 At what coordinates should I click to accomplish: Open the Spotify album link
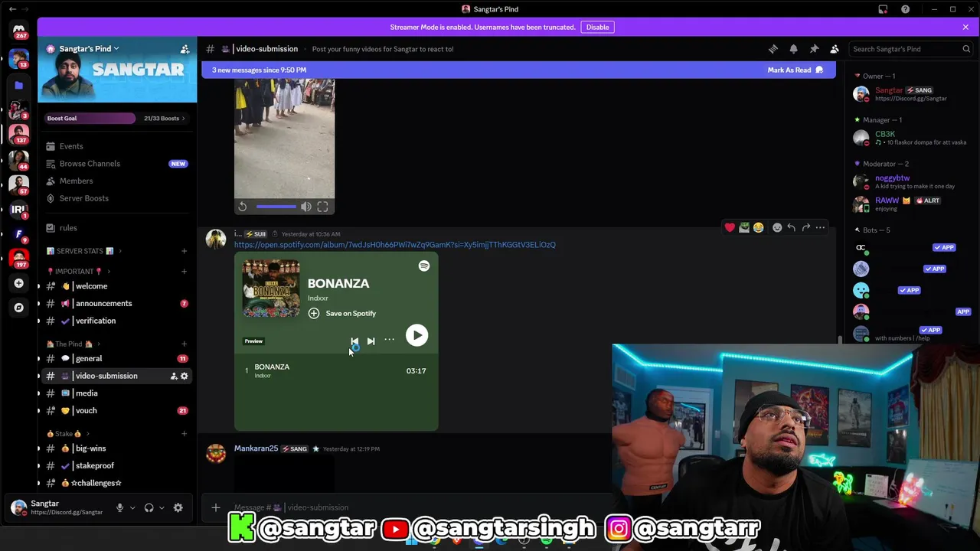point(395,245)
